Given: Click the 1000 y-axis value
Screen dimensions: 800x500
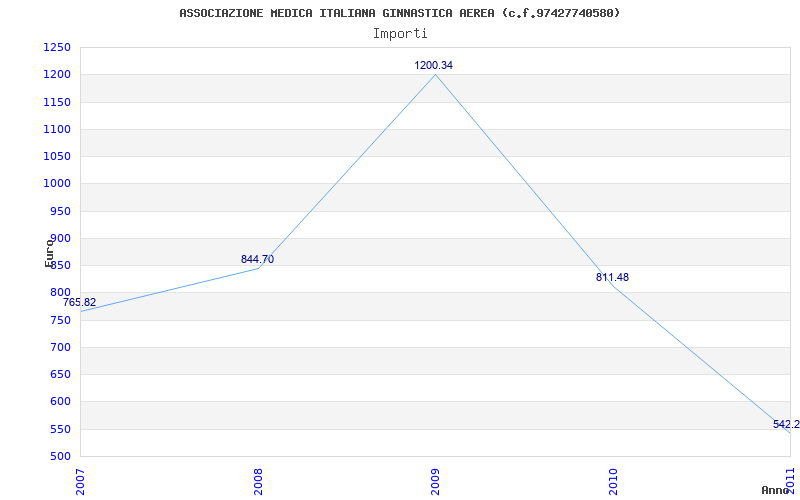Looking at the screenshot, I should coord(57,183).
